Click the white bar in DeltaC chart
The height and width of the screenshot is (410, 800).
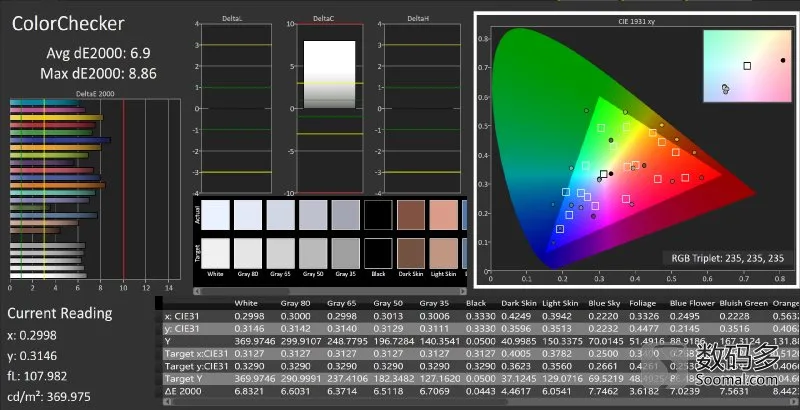pos(330,74)
